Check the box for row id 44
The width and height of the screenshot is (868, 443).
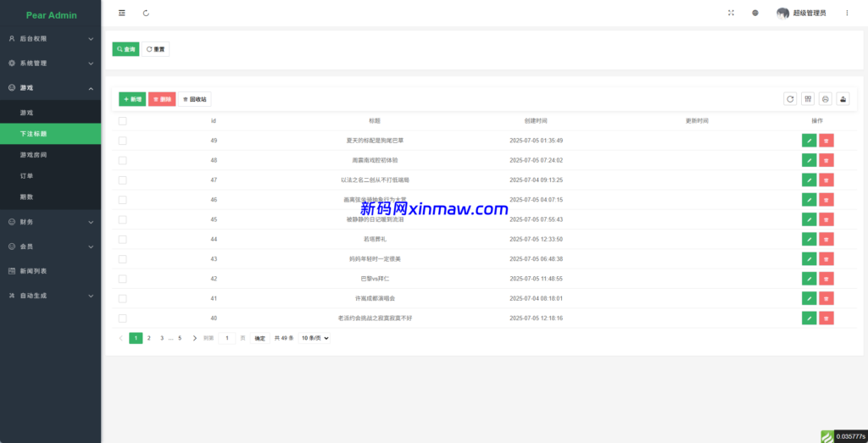pos(122,240)
